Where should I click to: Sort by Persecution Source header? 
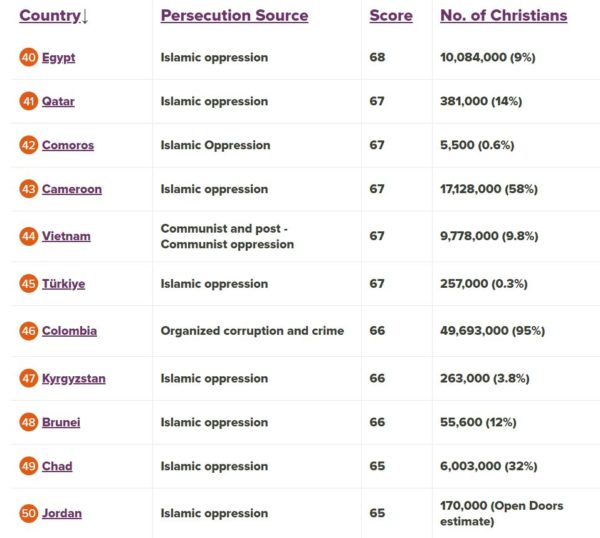(x=234, y=16)
